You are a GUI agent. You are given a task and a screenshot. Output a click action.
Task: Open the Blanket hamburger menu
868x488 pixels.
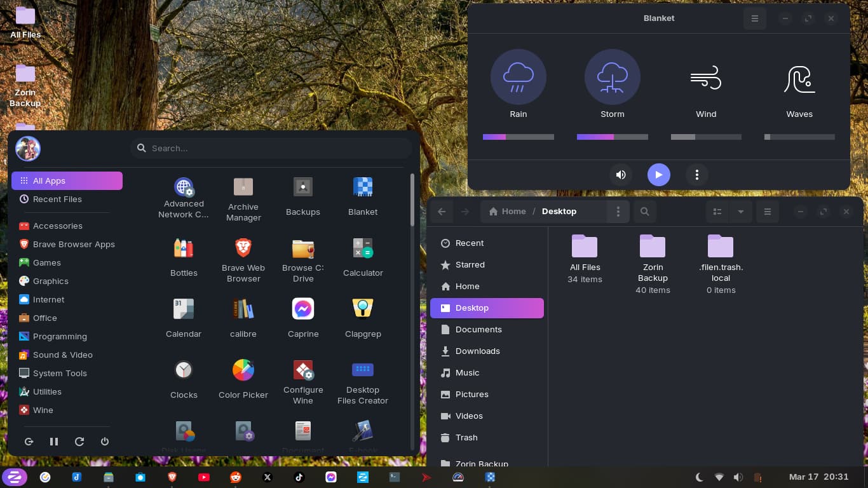(x=754, y=18)
